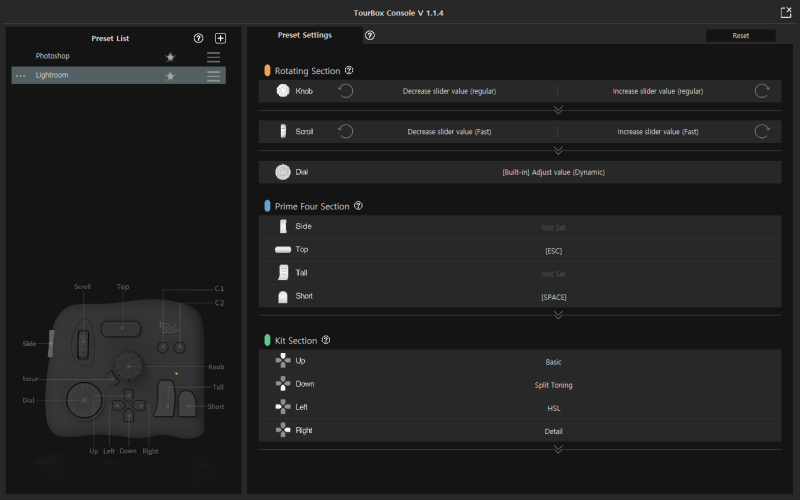Screen dimensions: 800x500
Task: Click help icon beside Prime Four Section
Action: [x=358, y=206]
